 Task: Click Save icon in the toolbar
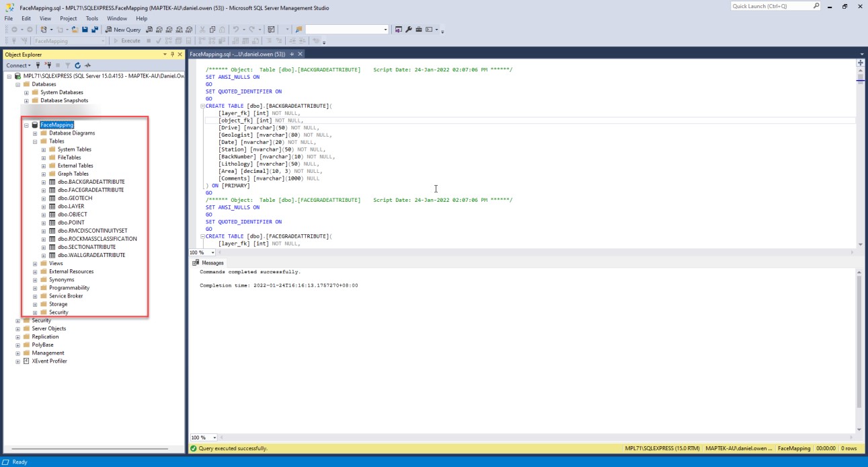coord(85,30)
